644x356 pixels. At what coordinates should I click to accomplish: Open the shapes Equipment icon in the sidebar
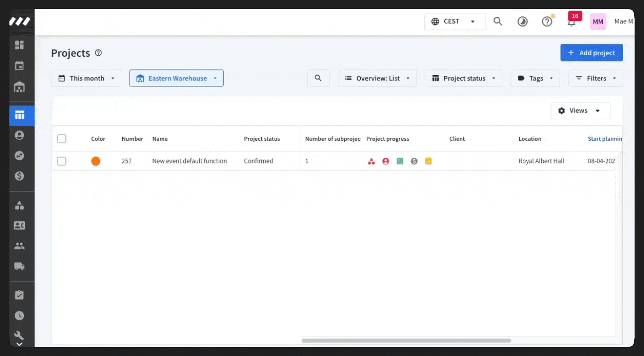[x=19, y=205]
